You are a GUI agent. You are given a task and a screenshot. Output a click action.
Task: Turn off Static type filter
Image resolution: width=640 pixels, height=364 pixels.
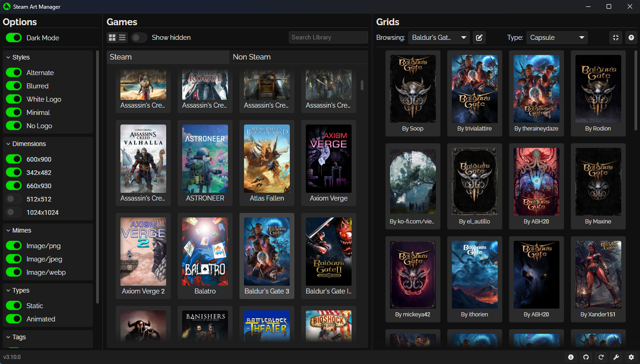click(14, 306)
